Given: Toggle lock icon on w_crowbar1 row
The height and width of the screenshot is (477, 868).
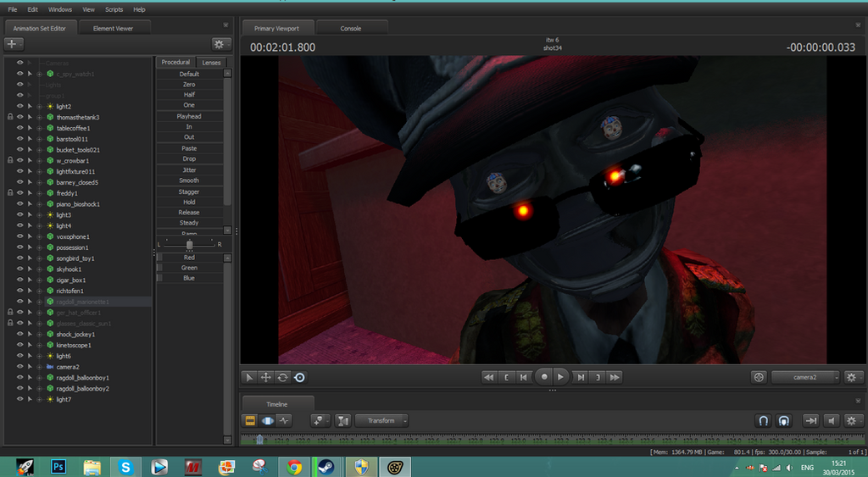Looking at the screenshot, I should tap(10, 160).
